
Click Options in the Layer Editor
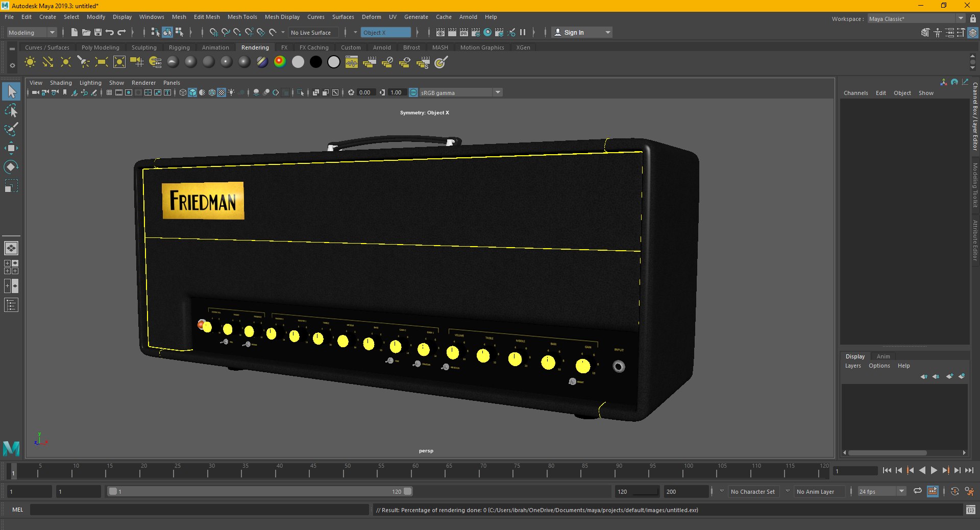[879, 366]
